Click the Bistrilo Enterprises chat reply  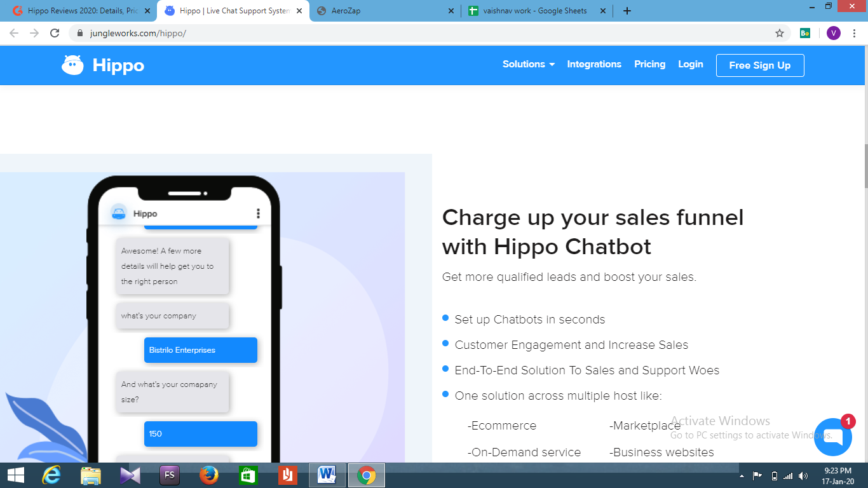tap(200, 350)
